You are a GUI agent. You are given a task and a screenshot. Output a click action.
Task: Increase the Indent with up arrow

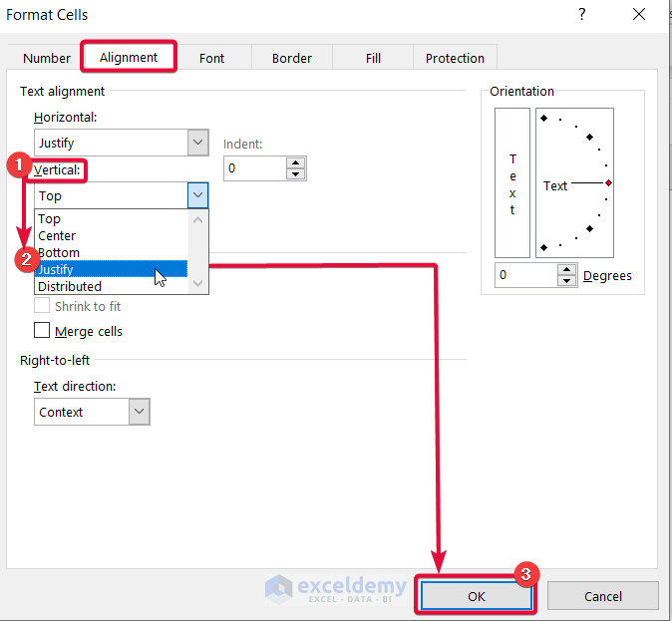(295, 162)
